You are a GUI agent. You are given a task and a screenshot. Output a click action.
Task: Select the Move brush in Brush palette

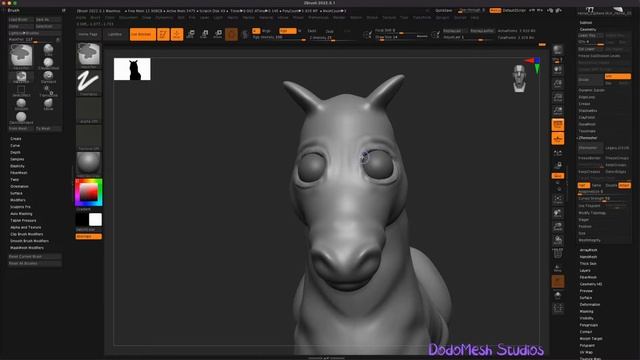coord(48,104)
